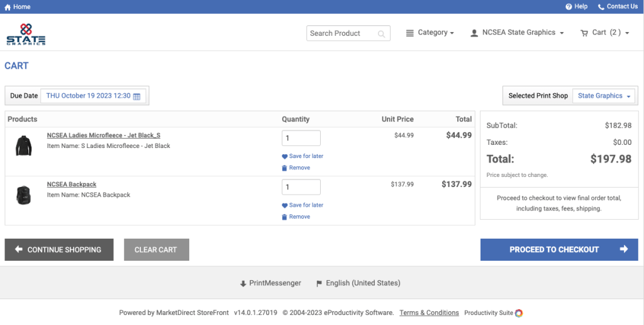
Task: Click the backpack quantity input field
Action: pyautogui.click(x=301, y=187)
